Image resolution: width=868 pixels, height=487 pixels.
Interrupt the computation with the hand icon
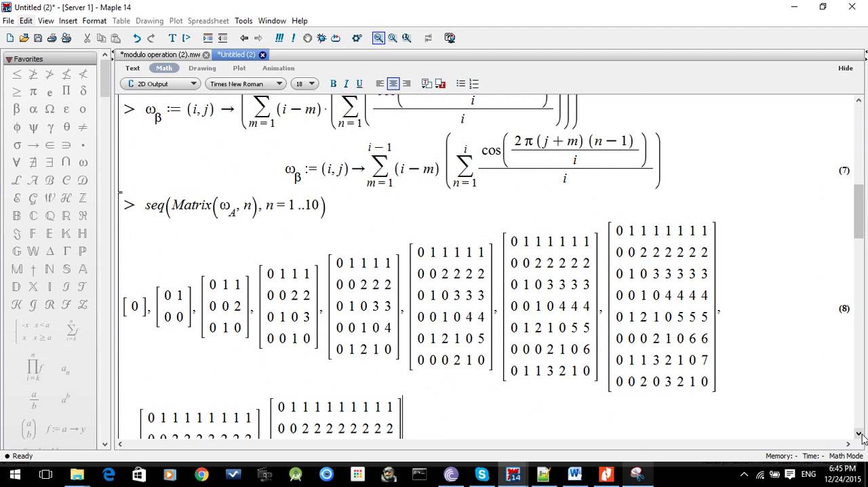point(307,39)
